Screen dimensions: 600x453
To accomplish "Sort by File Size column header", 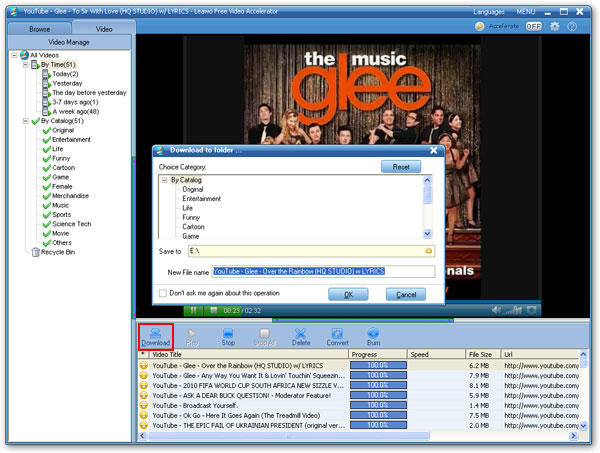I will (483, 354).
